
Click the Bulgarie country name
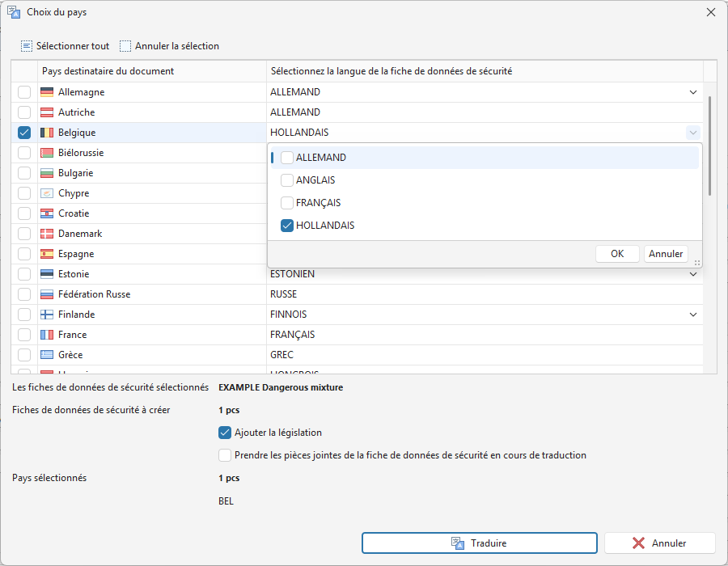tap(76, 173)
